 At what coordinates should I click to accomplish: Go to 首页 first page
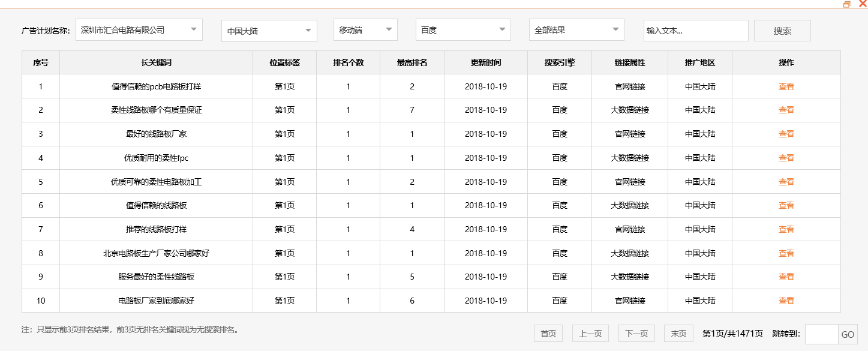point(547,333)
